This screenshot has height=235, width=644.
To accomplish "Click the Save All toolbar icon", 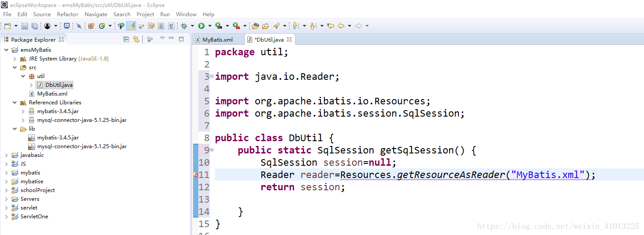I will pos(35,26).
